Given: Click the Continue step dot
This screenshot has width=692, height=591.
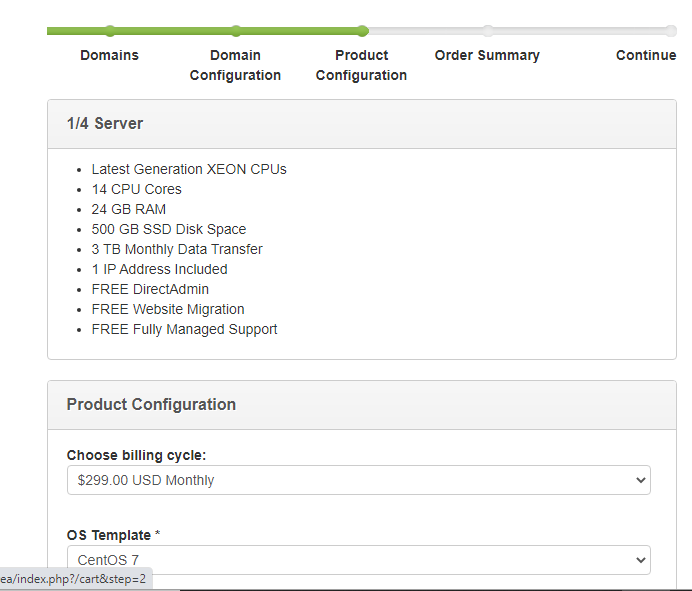Looking at the screenshot, I should 671,31.
